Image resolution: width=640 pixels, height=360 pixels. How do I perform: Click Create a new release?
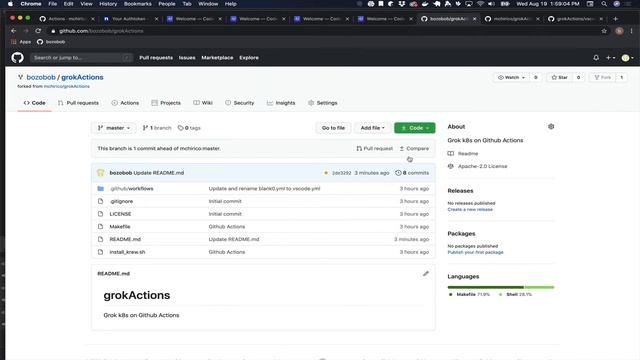[470, 209]
